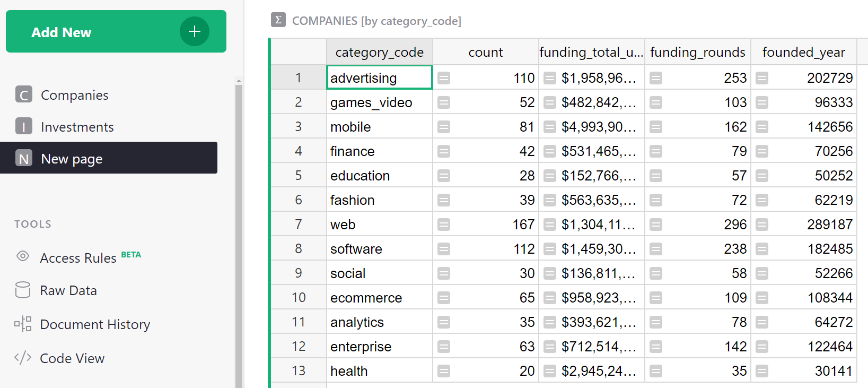Click the sigma summary table icon
Viewport: 868px width, 388px height.
point(278,20)
